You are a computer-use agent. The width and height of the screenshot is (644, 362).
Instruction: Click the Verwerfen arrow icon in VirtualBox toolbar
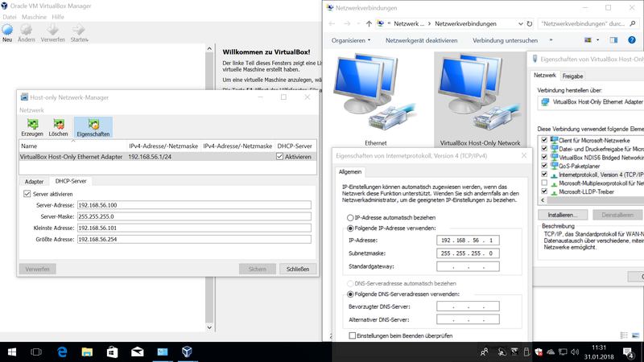tap(52, 30)
